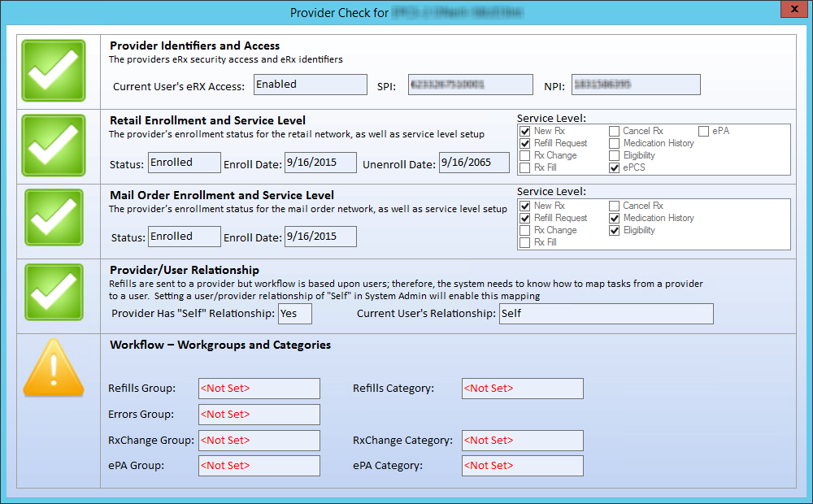Click the Workflow yellow warning triangle icon
The image size is (813, 504).
point(54,368)
